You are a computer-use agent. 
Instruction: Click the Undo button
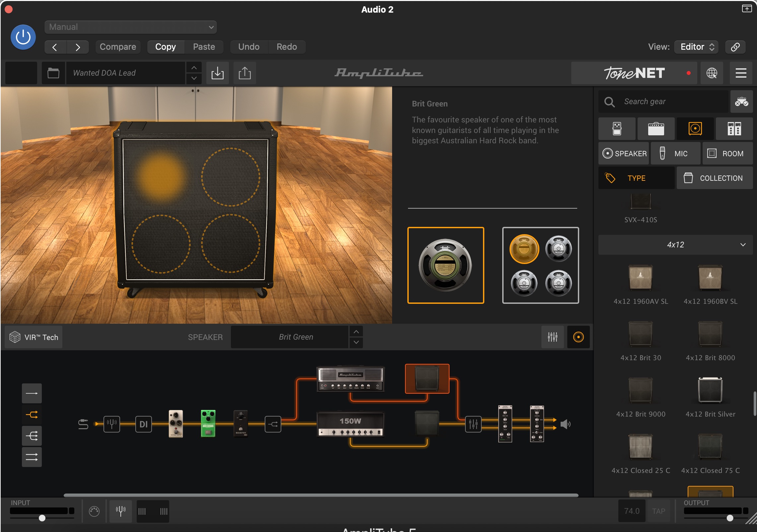[x=249, y=47]
